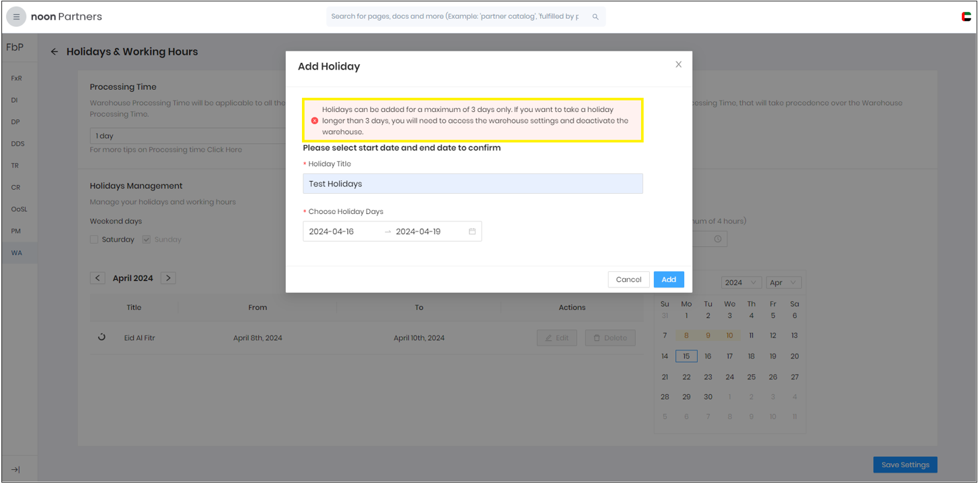Click the UAE flag icon
This screenshot has width=980, height=484.
pyautogui.click(x=966, y=16)
